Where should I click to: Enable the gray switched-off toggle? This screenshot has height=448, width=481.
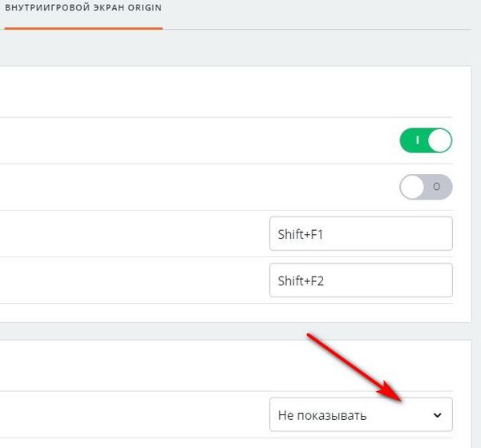coord(426,187)
